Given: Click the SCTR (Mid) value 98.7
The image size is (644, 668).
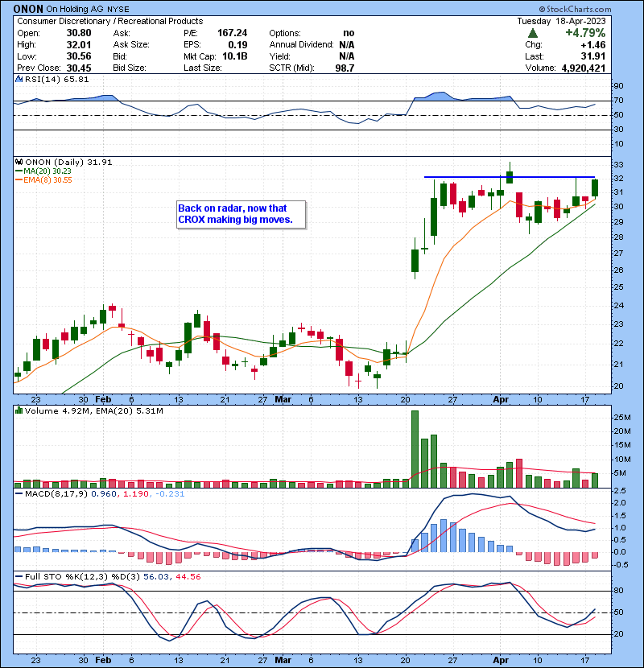Looking at the screenshot, I should (x=345, y=68).
